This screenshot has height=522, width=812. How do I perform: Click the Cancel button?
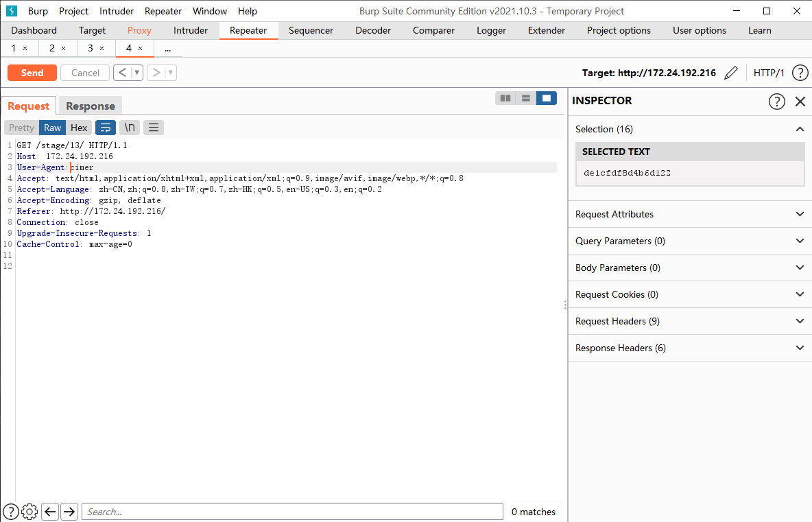pyautogui.click(x=85, y=73)
